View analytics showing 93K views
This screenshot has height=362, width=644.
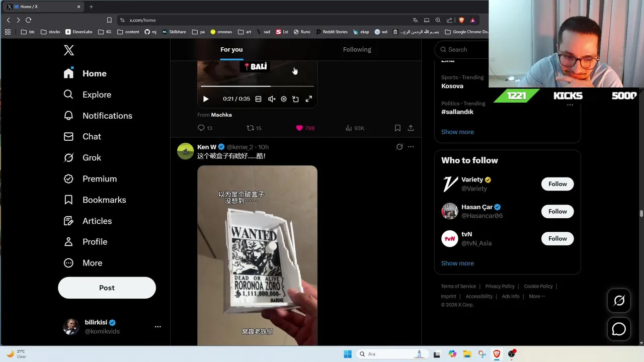click(x=355, y=128)
